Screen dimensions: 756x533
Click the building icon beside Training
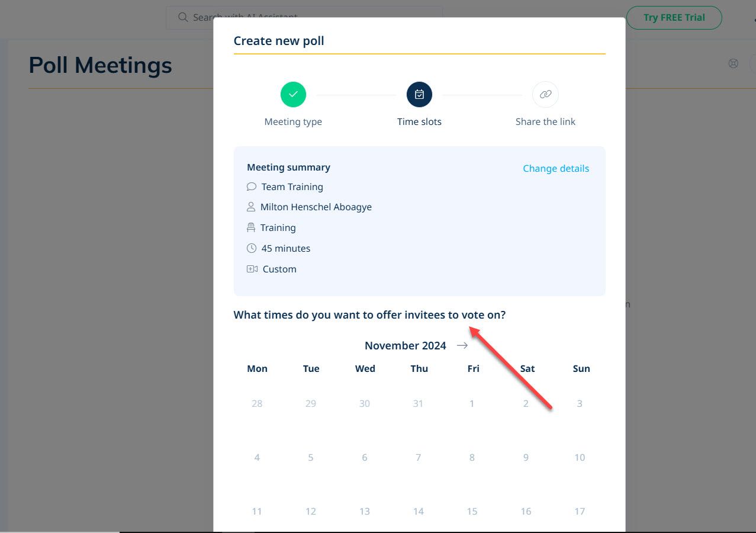[251, 227]
